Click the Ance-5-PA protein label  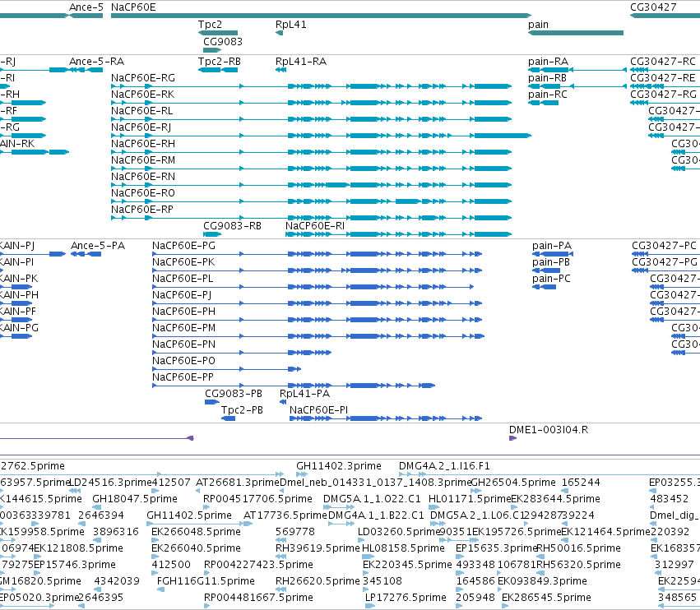tap(98, 246)
